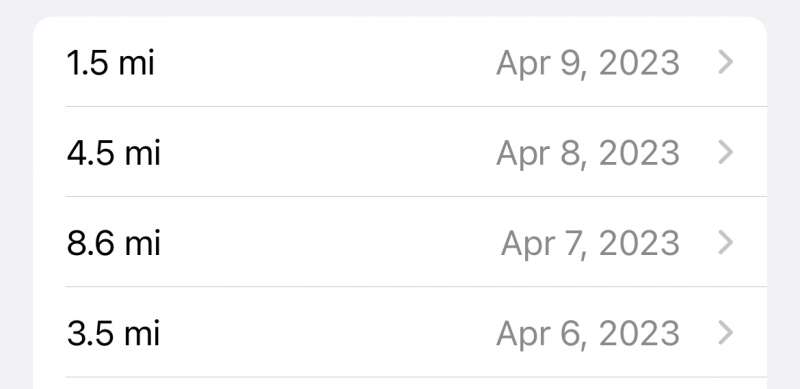
Task: Tap empty area in Apr 6 row
Action: pos(327,332)
